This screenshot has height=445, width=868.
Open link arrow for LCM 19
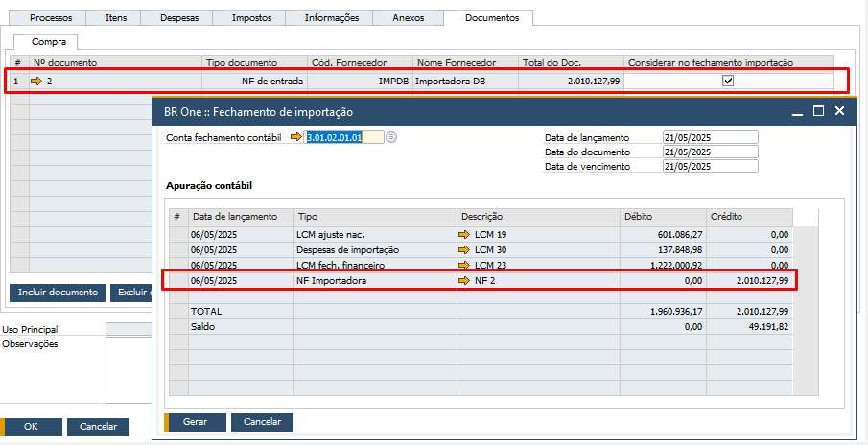click(x=464, y=235)
